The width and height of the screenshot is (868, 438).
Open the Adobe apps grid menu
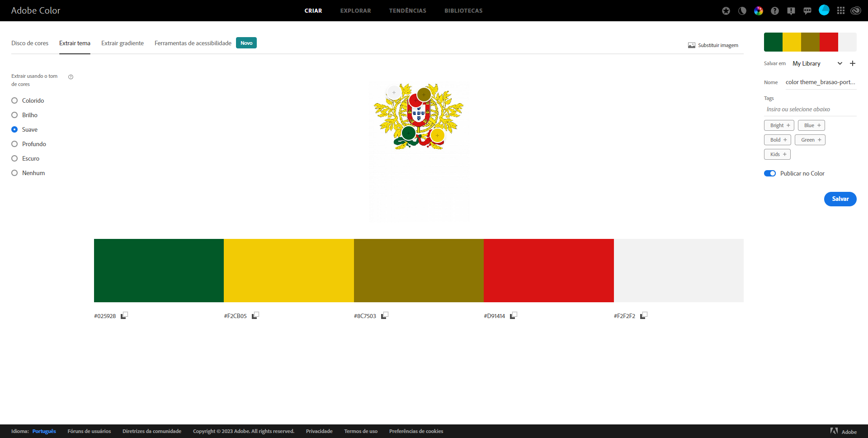click(840, 11)
